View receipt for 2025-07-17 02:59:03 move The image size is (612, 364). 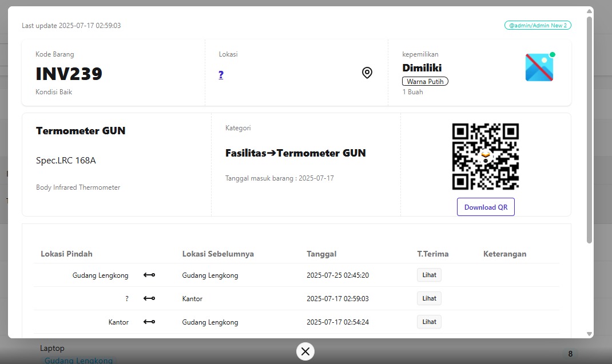(x=429, y=298)
